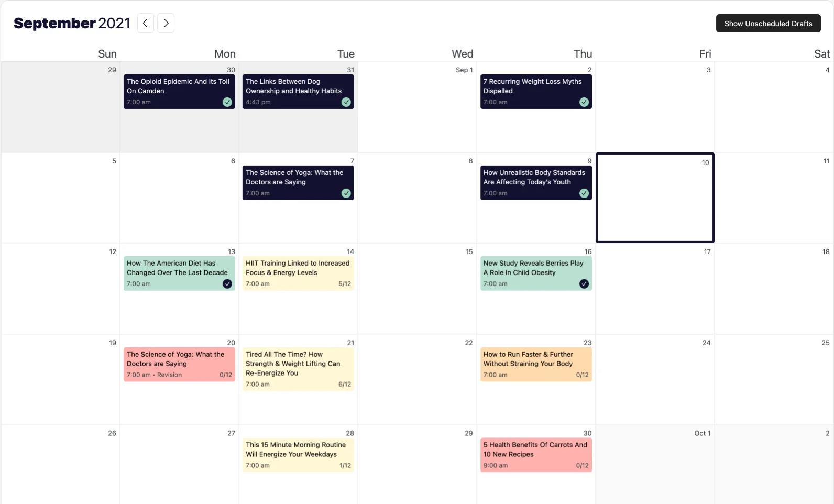Image resolution: width=834 pixels, height=504 pixels.
Task: Open Tired All The Time article card
Action: coord(298,369)
